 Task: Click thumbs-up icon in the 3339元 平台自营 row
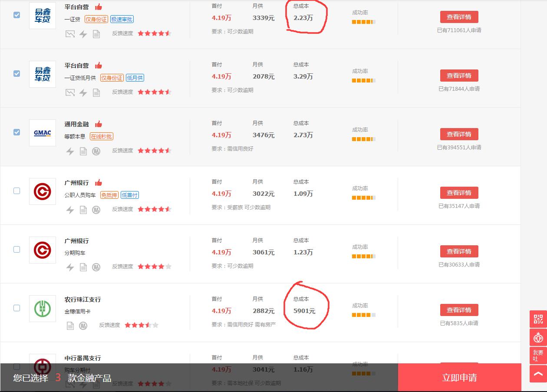(99, 7)
